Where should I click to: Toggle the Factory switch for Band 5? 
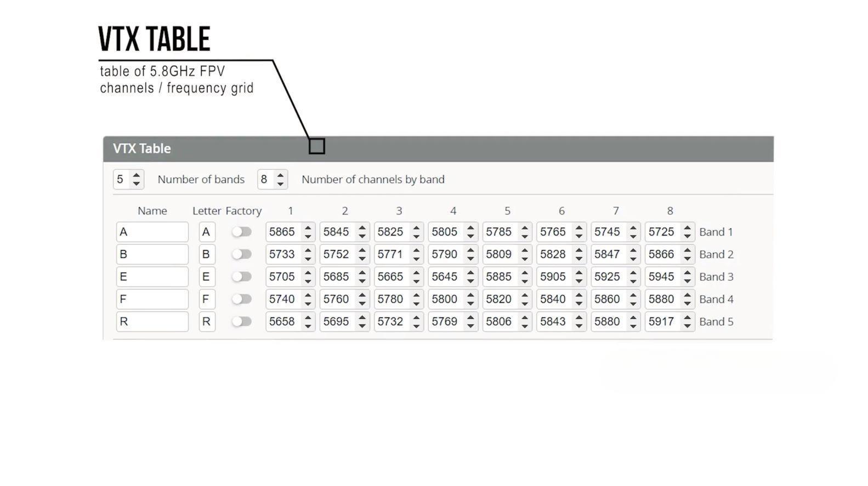click(241, 322)
